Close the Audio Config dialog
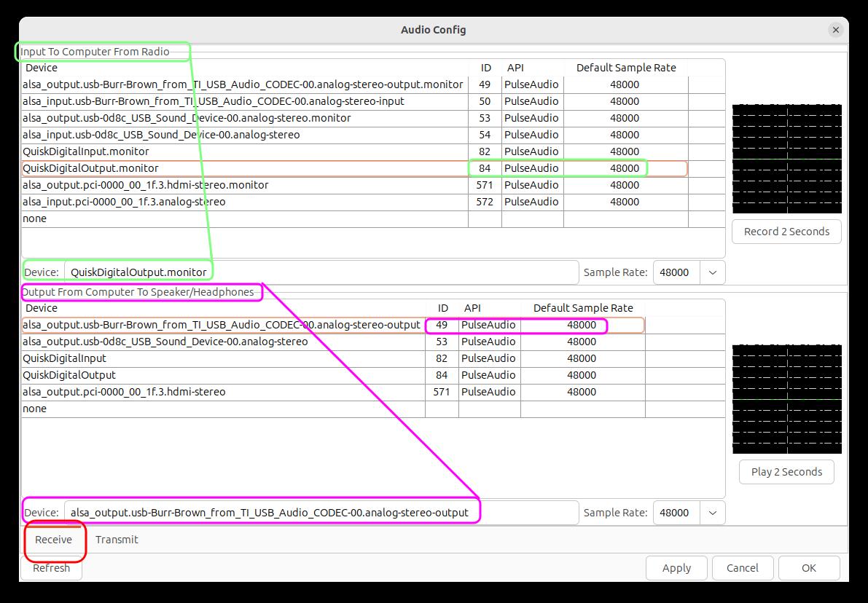Viewport: 868px width, 603px height. [x=836, y=30]
